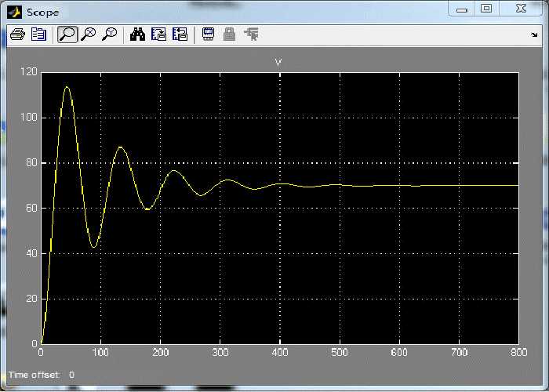
Task: Click the x-axis label 400
Action: click(280, 352)
